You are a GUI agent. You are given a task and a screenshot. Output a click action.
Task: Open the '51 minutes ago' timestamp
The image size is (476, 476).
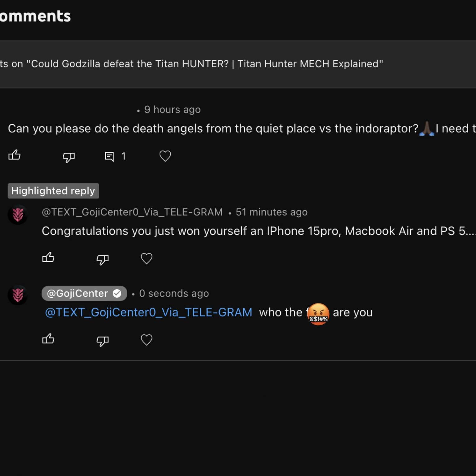(272, 212)
